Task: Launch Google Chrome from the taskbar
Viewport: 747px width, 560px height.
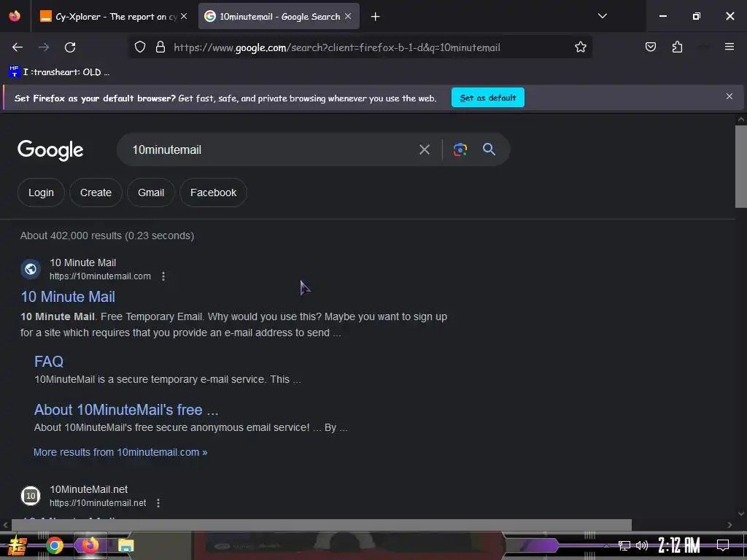Action: (54, 545)
